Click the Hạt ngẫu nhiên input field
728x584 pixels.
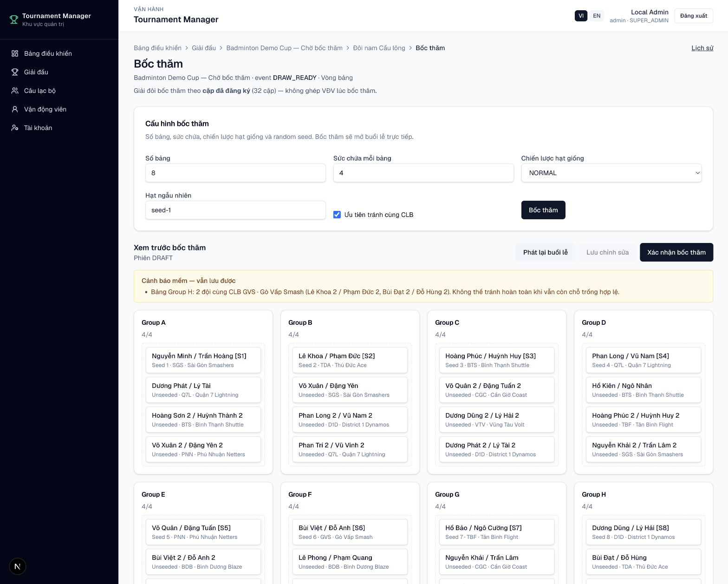(235, 210)
